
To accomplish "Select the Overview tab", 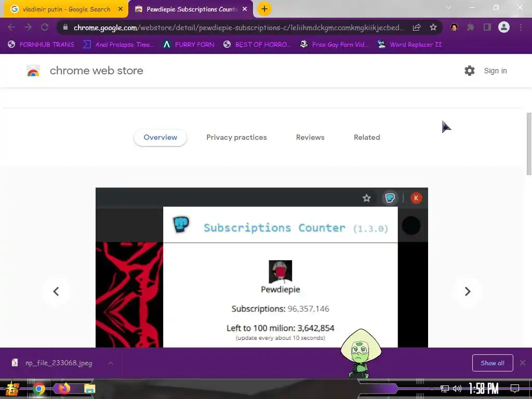I will coord(160,137).
